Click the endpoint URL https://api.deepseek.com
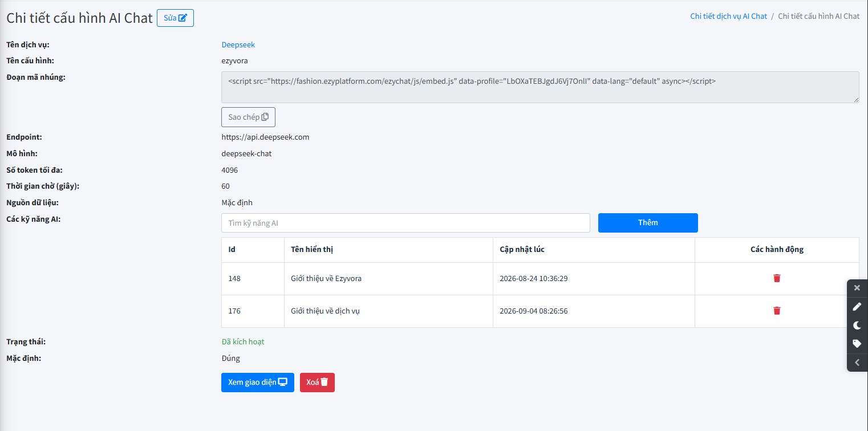 coord(265,137)
